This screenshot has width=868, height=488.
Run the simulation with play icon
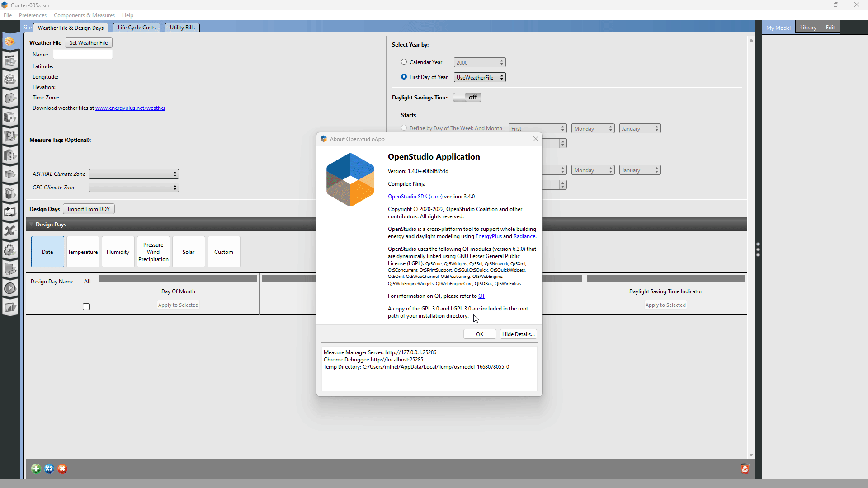(10, 288)
